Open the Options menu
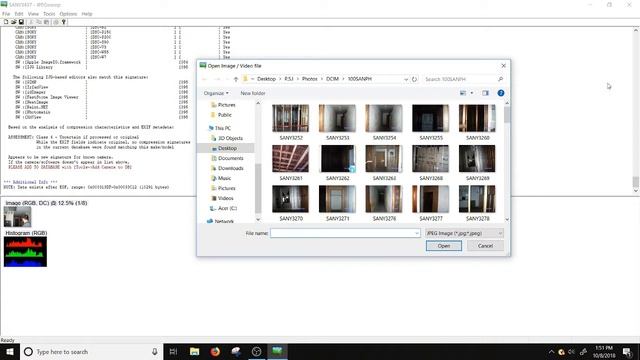 (68, 14)
